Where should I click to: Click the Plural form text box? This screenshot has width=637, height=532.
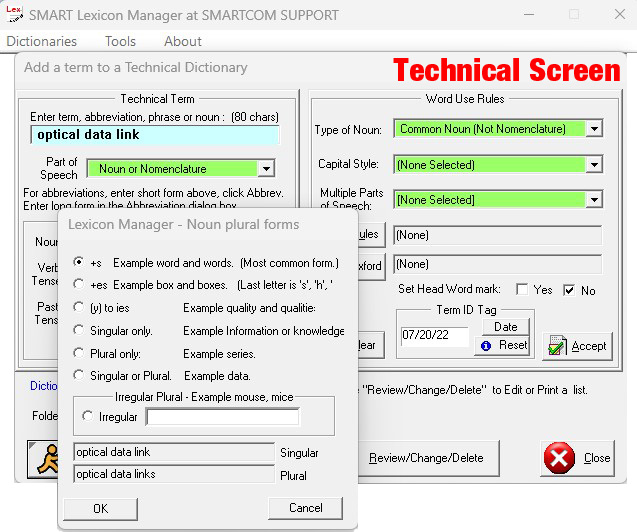(x=174, y=474)
